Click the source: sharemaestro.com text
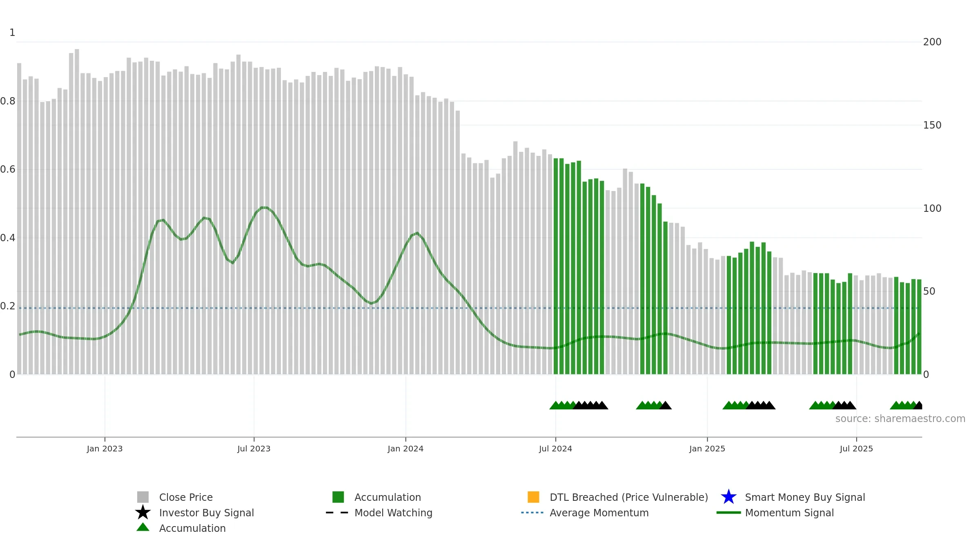The height and width of the screenshot is (551, 980). pos(900,419)
